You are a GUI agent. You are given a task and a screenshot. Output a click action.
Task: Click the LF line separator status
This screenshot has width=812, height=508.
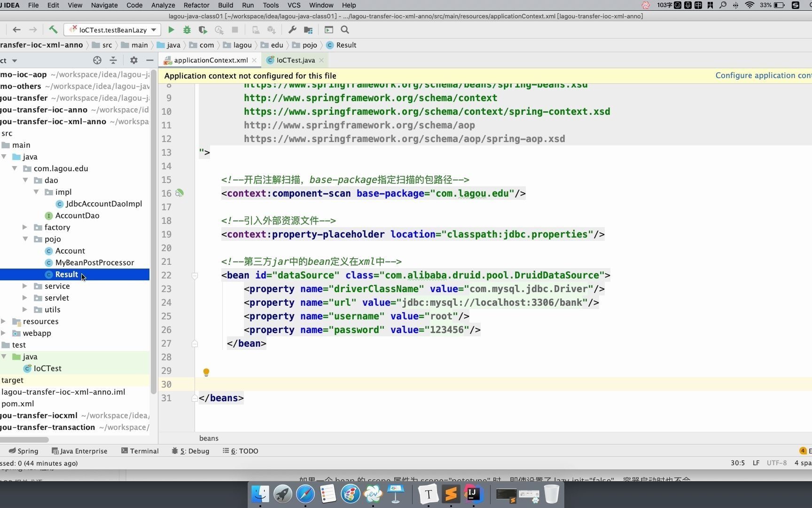pyautogui.click(x=756, y=463)
